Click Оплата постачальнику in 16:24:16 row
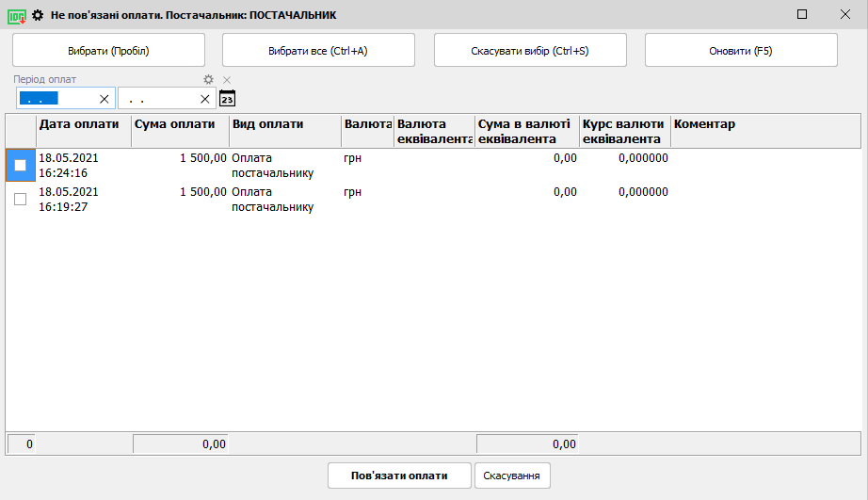Viewport: 868px width, 500px height. click(x=272, y=165)
